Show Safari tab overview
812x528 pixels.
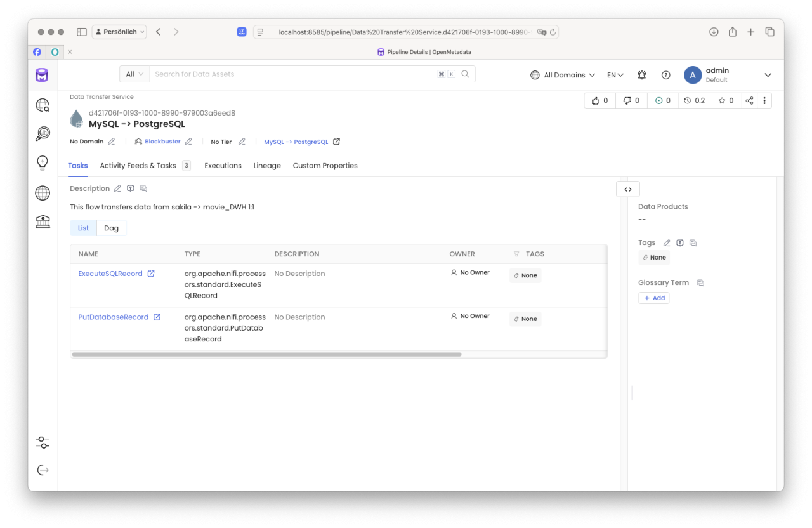pos(769,32)
